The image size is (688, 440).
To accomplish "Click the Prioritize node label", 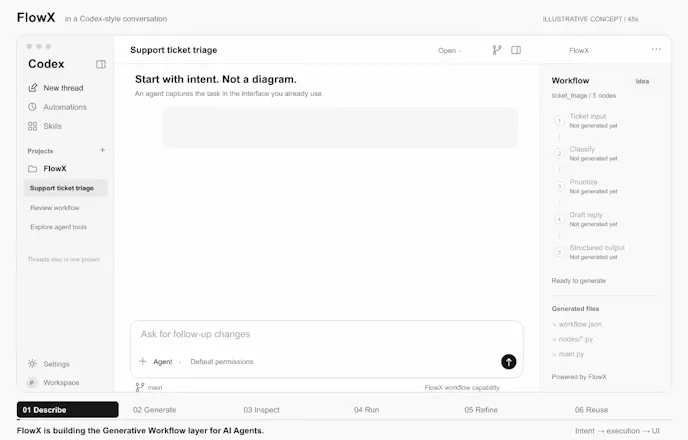I will (x=583, y=182).
